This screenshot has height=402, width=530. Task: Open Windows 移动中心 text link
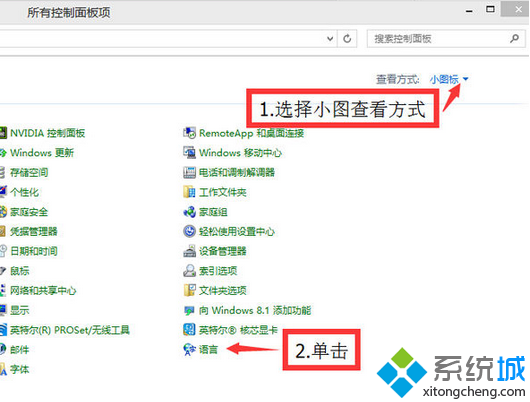(240, 153)
